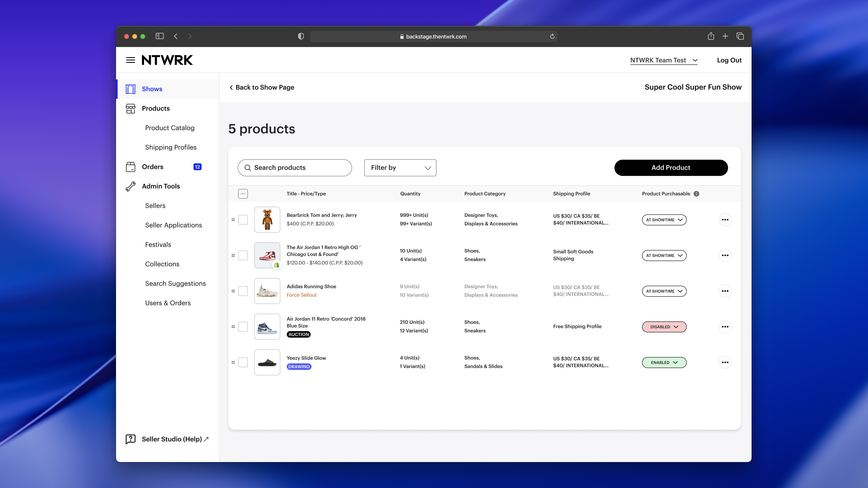Expand the Filter by dropdown
The height and width of the screenshot is (488, 868).
(x=400, y=168)
